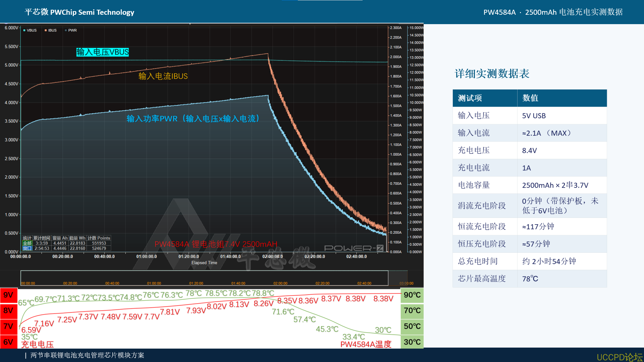This screenshot has height=362, width=644.
Task: Click the 70℃ temperature scale box
Action: (412, 311)
